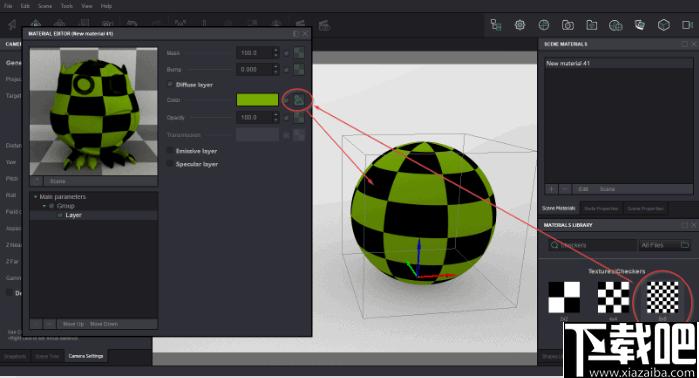The height and width of the screenshot is (378, 699).
Task: Click the camera snapshot toolbar icon
Action: point(567,25)
